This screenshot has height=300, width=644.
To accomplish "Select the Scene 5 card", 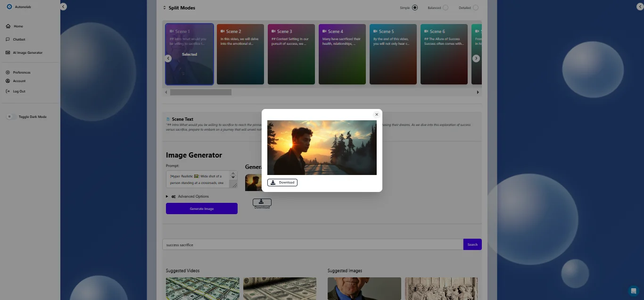I will coord(393,54).
